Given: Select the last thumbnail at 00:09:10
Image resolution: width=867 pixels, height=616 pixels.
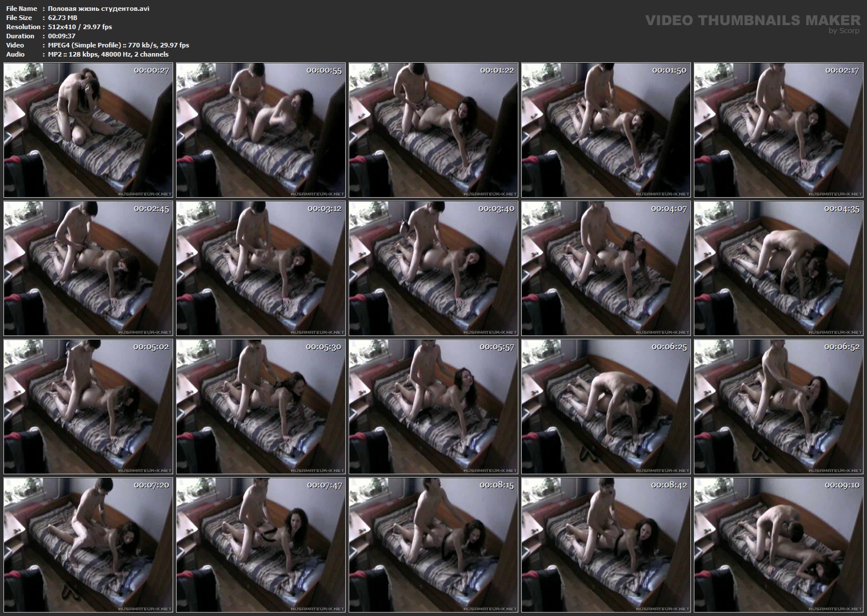Looking at the screenshot, I should pos(778,545).
